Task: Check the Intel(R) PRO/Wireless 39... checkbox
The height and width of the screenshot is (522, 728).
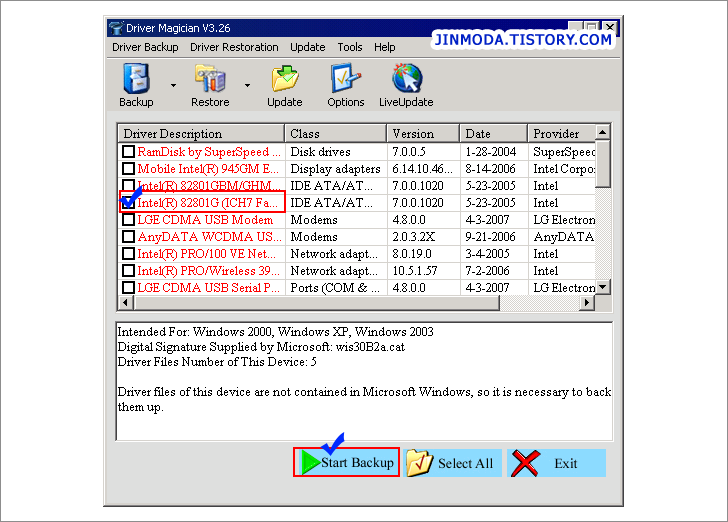Action: point(128,270)
